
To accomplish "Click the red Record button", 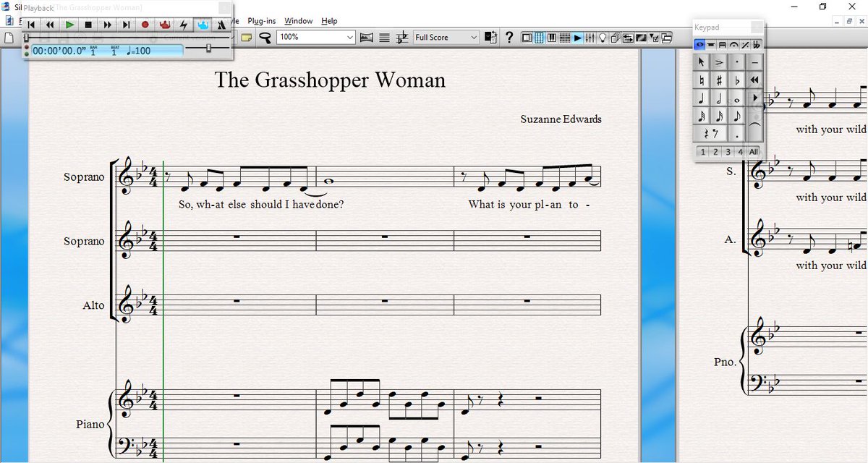I will (x=145, y=25).
